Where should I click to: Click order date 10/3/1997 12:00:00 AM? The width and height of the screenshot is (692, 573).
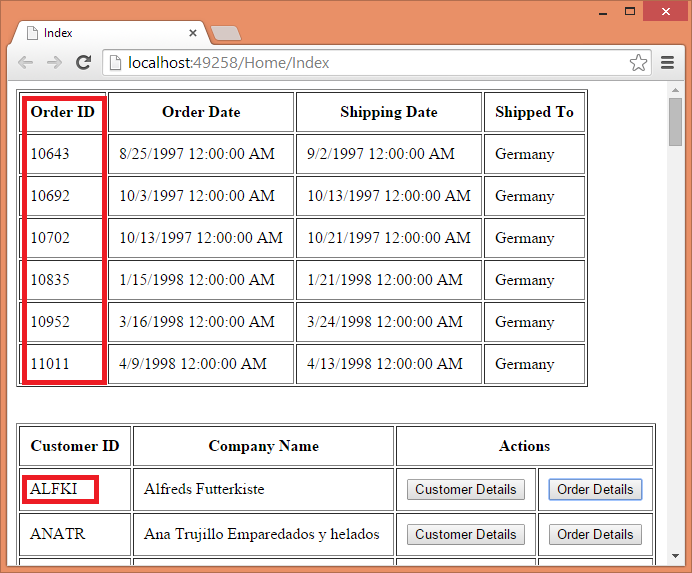[197, 196]
